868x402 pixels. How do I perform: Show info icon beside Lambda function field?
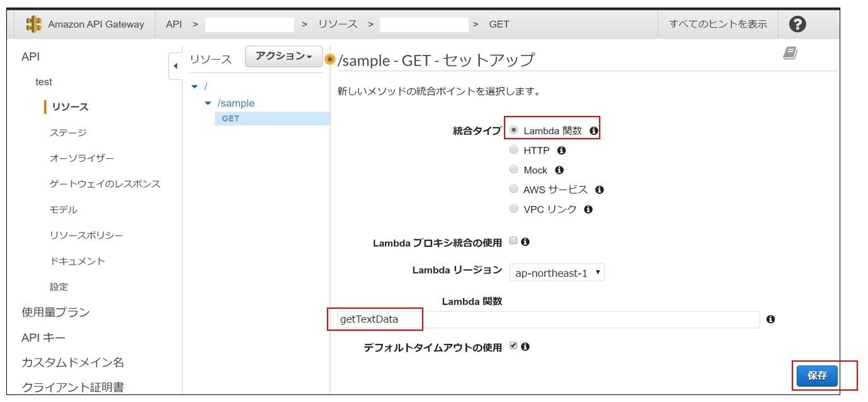coord(770,319)
